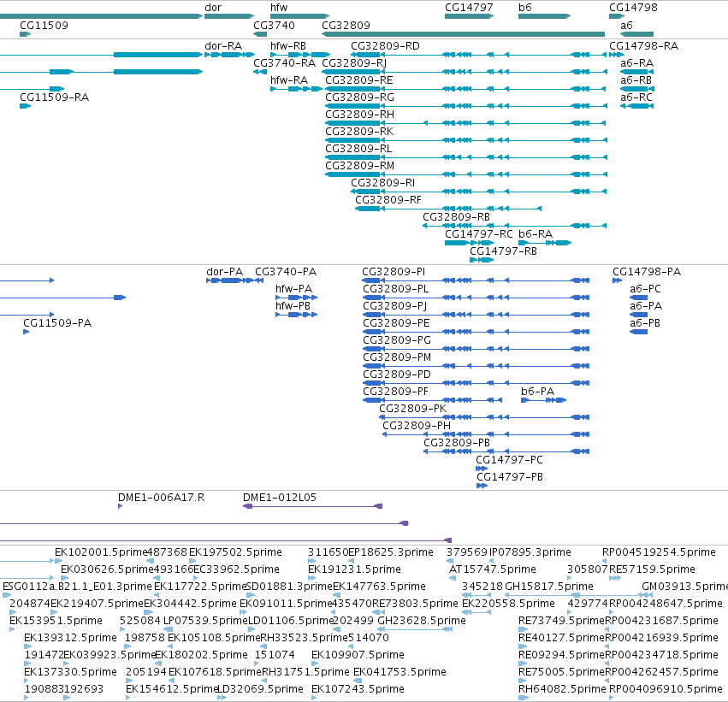Select the CG32809-RJ transcript label
This screenshot has height=702, width=728.
[354, 63]
